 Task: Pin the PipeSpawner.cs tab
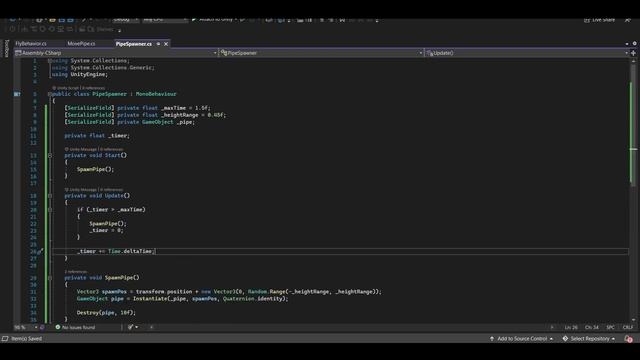[x=158, y=44]
